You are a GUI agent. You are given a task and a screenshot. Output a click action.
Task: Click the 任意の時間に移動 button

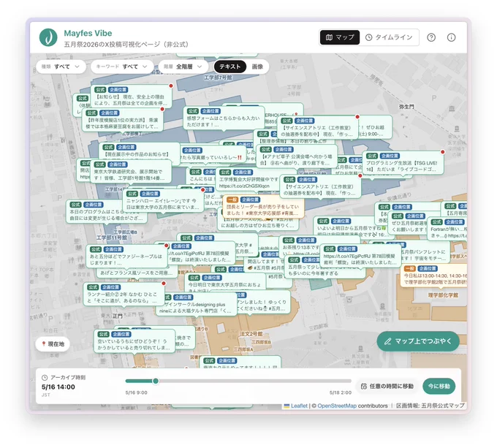point(387,386)
